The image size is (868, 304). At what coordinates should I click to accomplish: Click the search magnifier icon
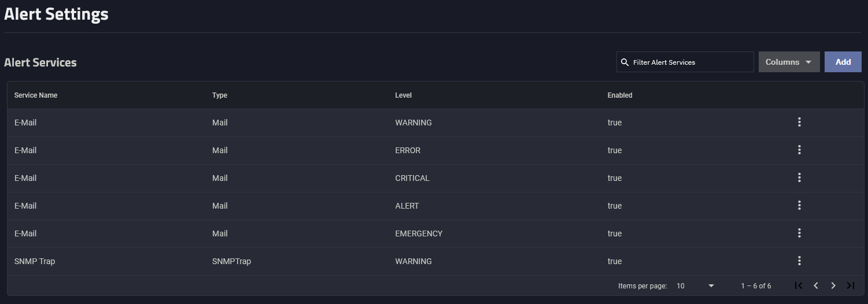click(x=625, y=62)
